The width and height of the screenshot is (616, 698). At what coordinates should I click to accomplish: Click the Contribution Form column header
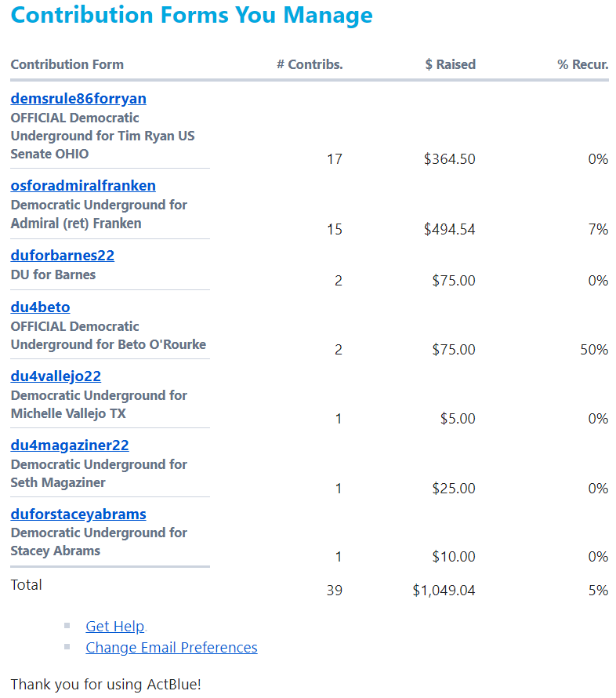[x=67, y=64]
